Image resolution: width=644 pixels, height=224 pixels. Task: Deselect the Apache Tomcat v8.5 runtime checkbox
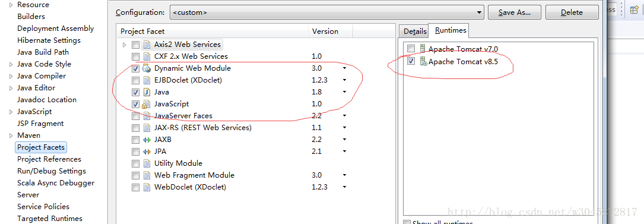tap(411, 61)
